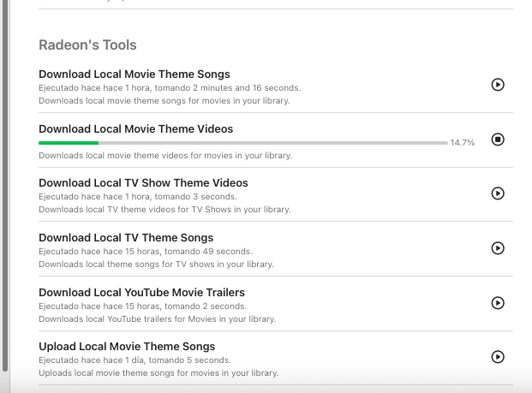Select the Download Local Movie Theme Videos title

click(136, 129)
